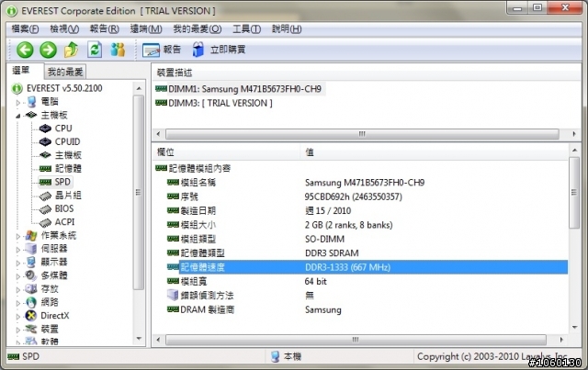Select EVEREST v5.50.2100 root node
The height and width of the screenshot is (370, 588).
click(x=64, y=88)
